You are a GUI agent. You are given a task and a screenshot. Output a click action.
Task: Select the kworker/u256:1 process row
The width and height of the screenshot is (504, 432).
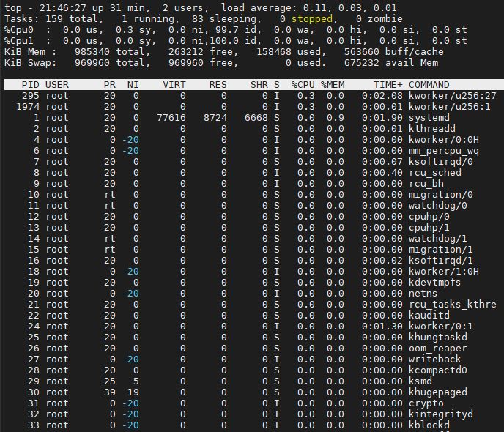(x=254, y=107)
